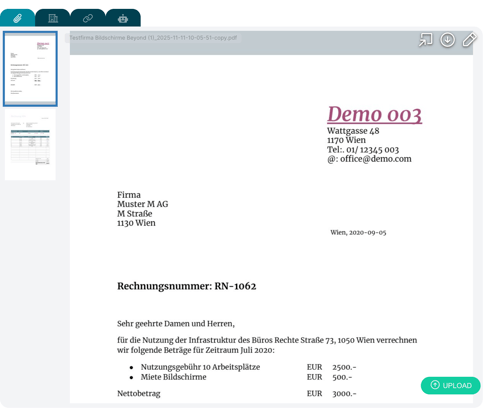This screenshot has height=410, width=484.
Task: Click the text 'Rechnungsnummer: RN-1062'
Action: click(187, 286)
